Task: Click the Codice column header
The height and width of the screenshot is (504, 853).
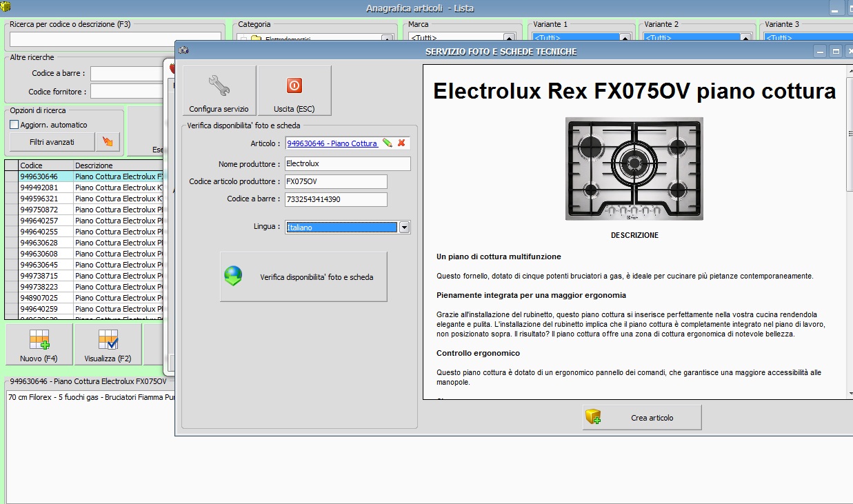Action: (x=46, y=165)
